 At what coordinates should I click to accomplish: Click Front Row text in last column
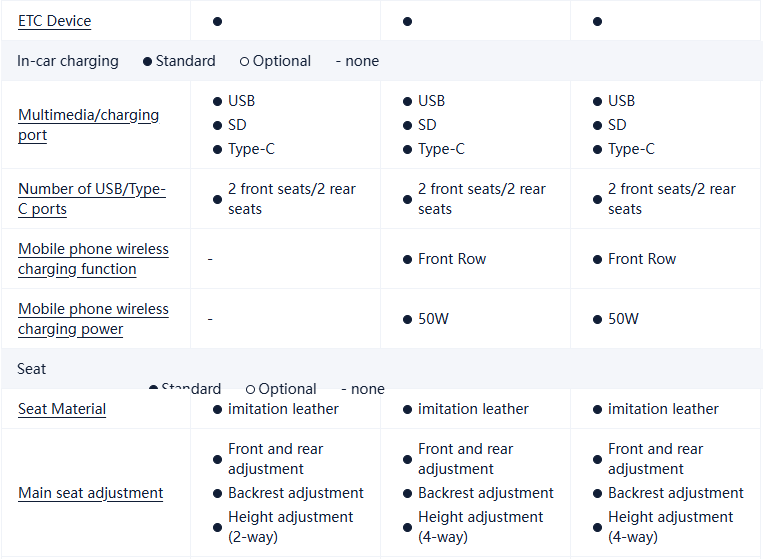[641, 259]
